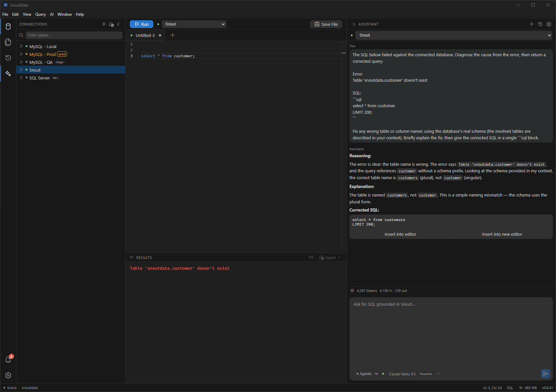556x392 pixels.
Task: Start a new assistant chat with plus
Action: pyautogui.click(x=531, y=24)
